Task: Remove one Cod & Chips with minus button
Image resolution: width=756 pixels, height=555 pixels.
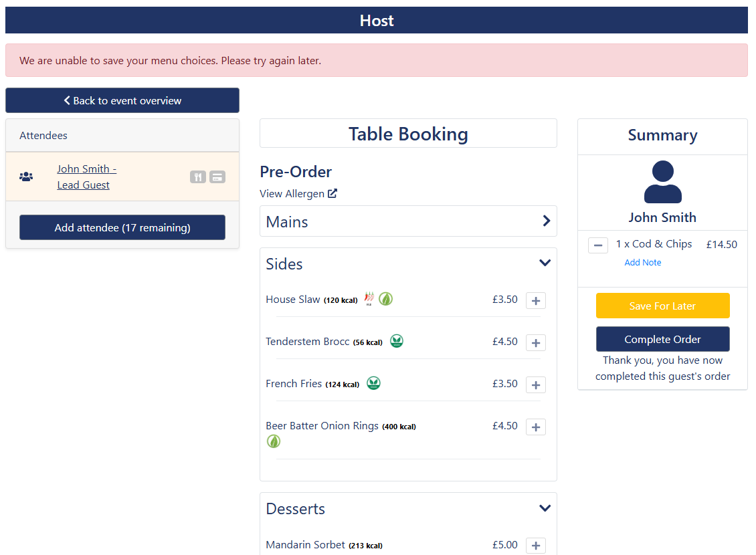Action: (597, 245)
